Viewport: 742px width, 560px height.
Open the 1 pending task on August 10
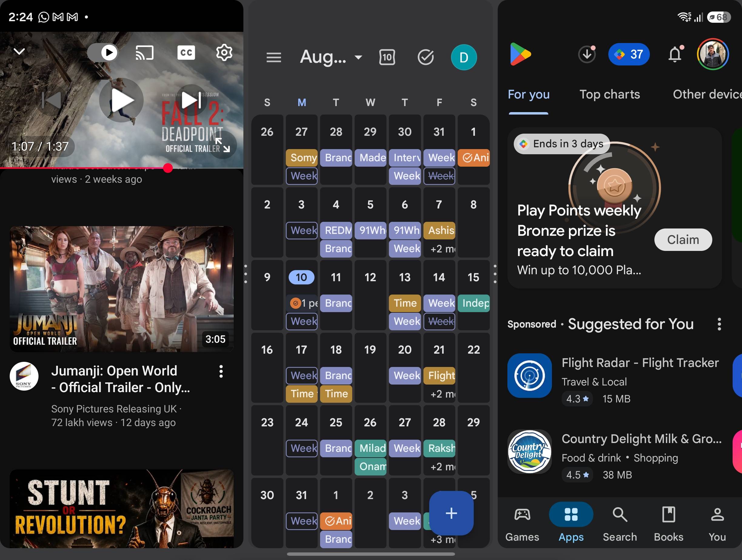[x=302, y=303]
